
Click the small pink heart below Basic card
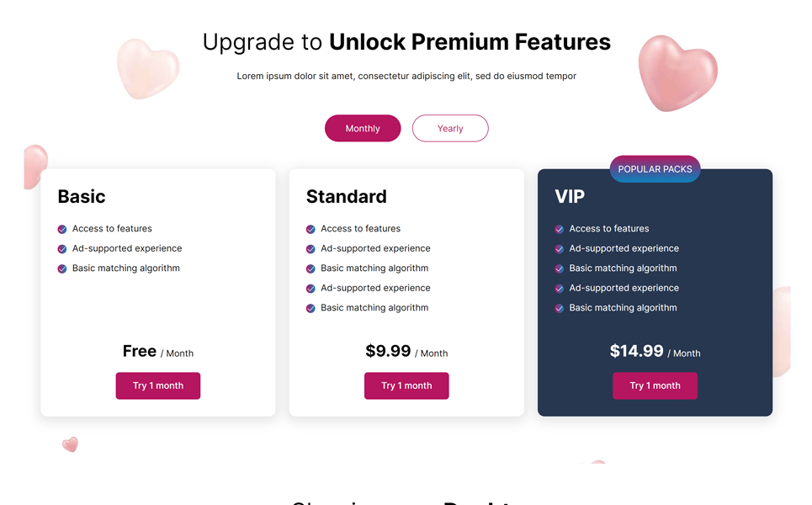click(x=71, y=444)
